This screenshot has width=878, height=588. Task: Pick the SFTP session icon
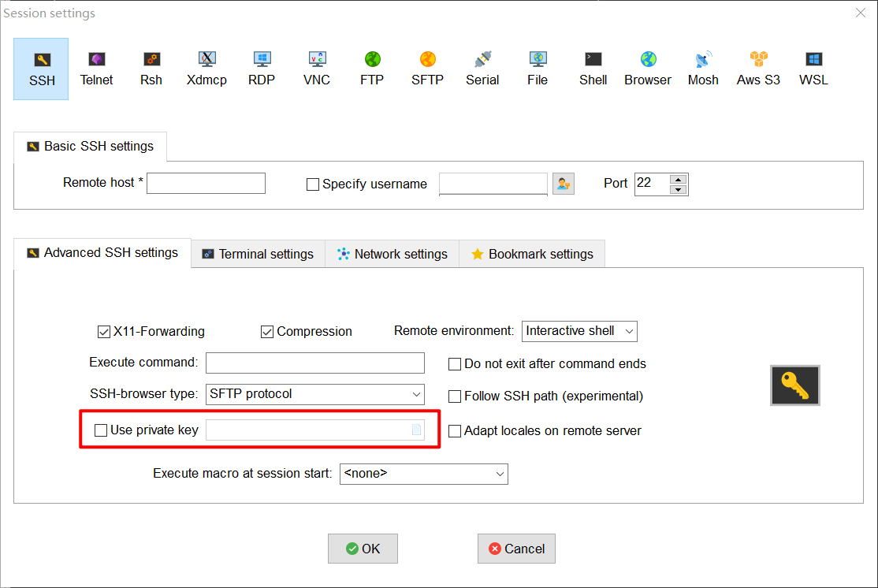(x=427, y=69)
